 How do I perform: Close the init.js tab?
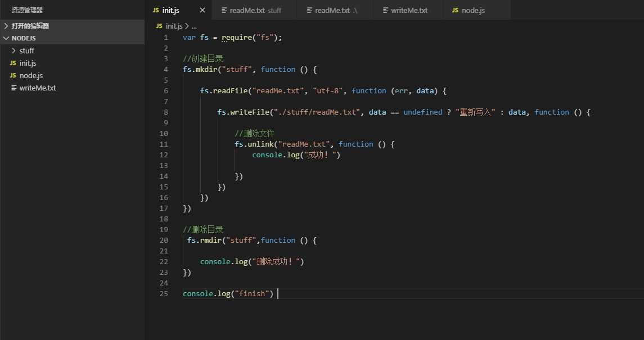tap(202, 10)
